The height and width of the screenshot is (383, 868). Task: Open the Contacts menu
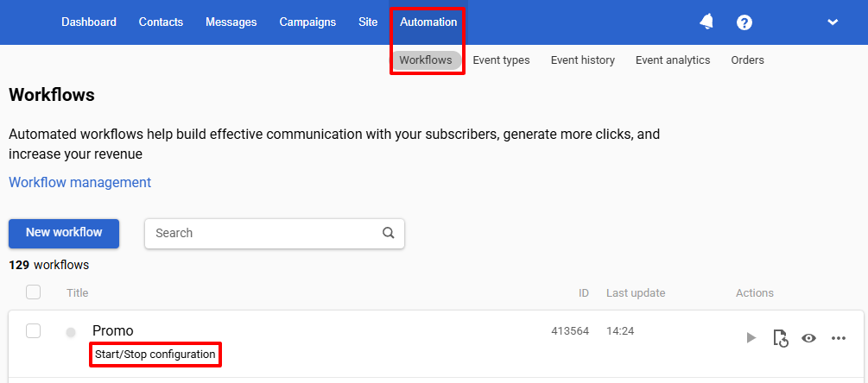[x=161, y=22]
